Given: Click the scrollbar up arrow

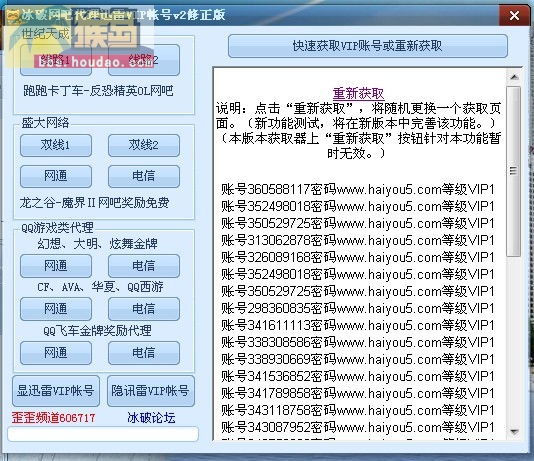Looking at the screenshot, I should tap(514, 77).
